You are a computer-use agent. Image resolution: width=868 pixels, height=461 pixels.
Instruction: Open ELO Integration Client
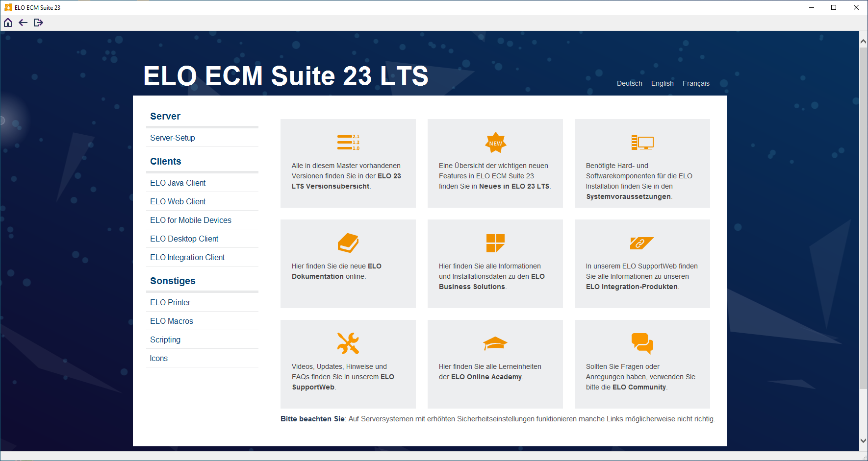[x=202, y=258]
